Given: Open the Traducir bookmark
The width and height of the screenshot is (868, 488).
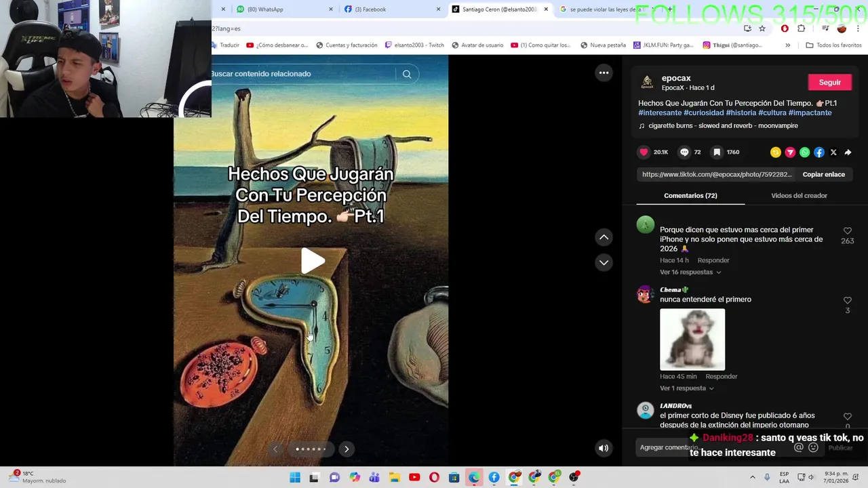Looking at the screenshot, I should tap(226, 45).
